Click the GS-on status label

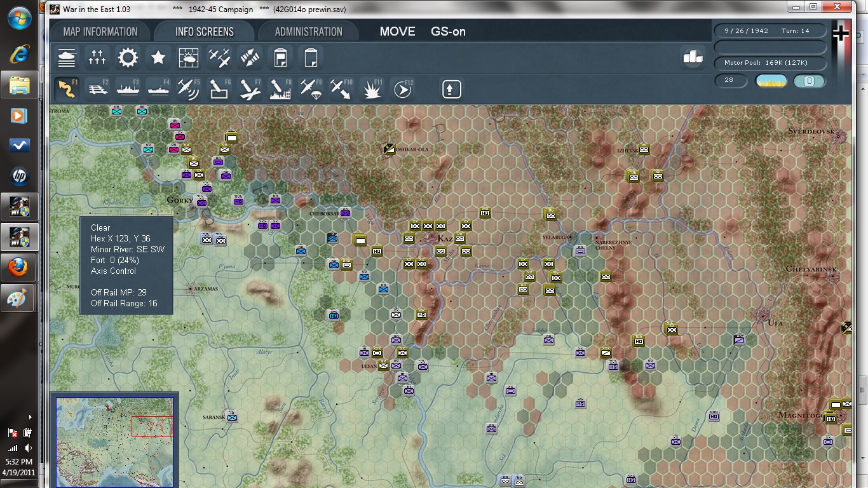(x=448, y=32)
